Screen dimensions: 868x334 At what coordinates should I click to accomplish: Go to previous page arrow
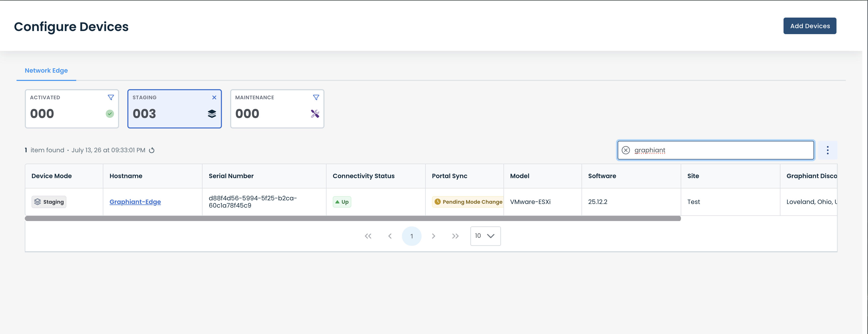click(390, 236)
